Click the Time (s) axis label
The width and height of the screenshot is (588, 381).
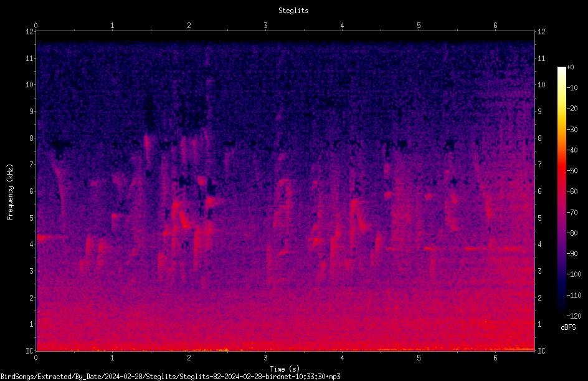[x=285, y=369]
